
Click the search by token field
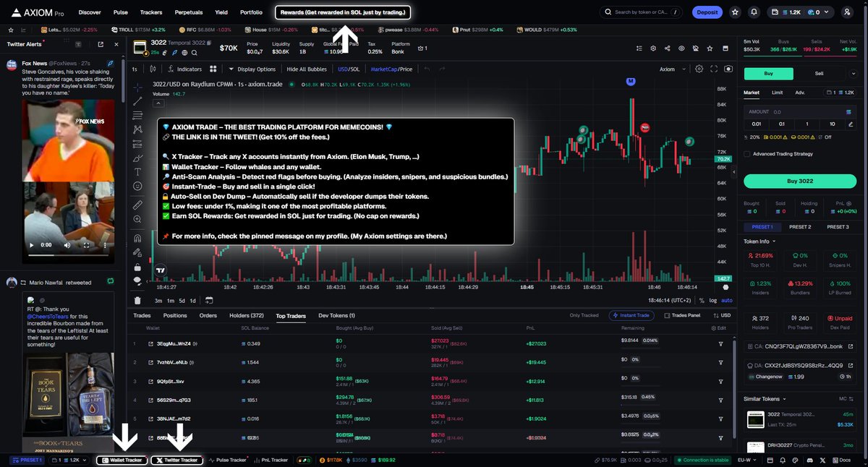(642, 12)
